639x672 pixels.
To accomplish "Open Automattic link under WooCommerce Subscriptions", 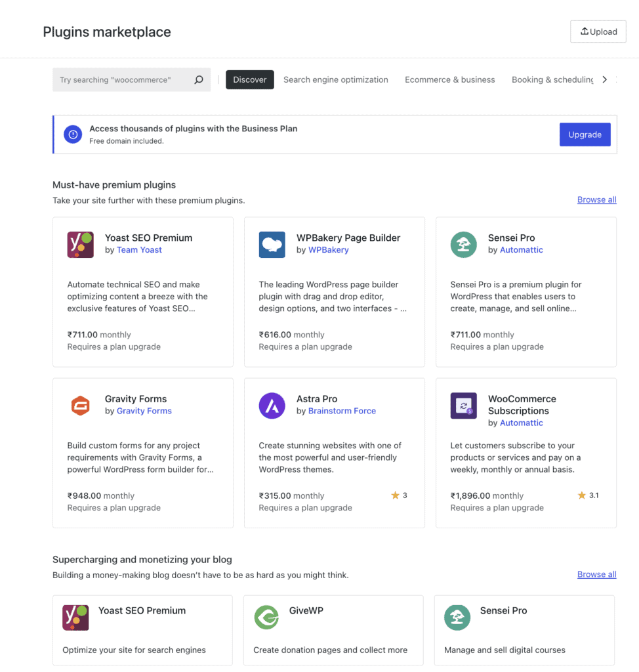I will pyautogui.click(x=521, y=423).
